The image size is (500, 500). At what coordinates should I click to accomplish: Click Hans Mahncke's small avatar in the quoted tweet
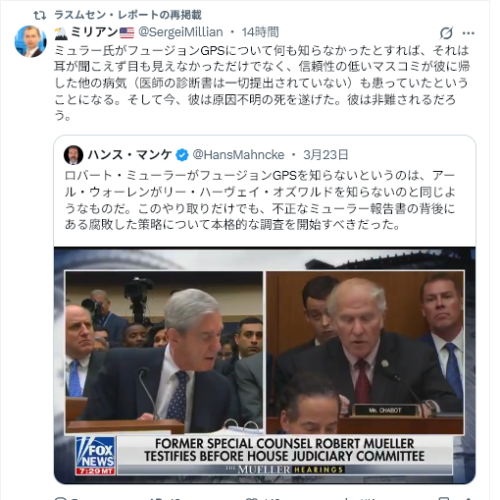pyautogui.click(x=73, y=155)
